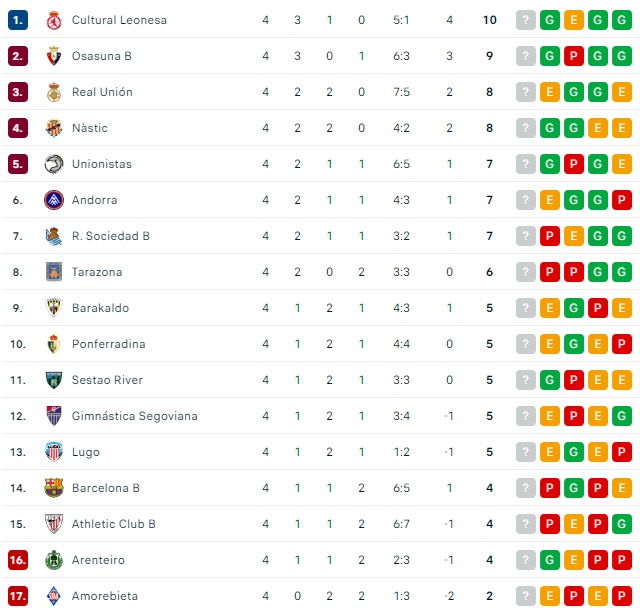This screenshot has width=640, height=608.
Task: Click Barakaldo's first orange E form badge
Action: [x=549, y=308]
